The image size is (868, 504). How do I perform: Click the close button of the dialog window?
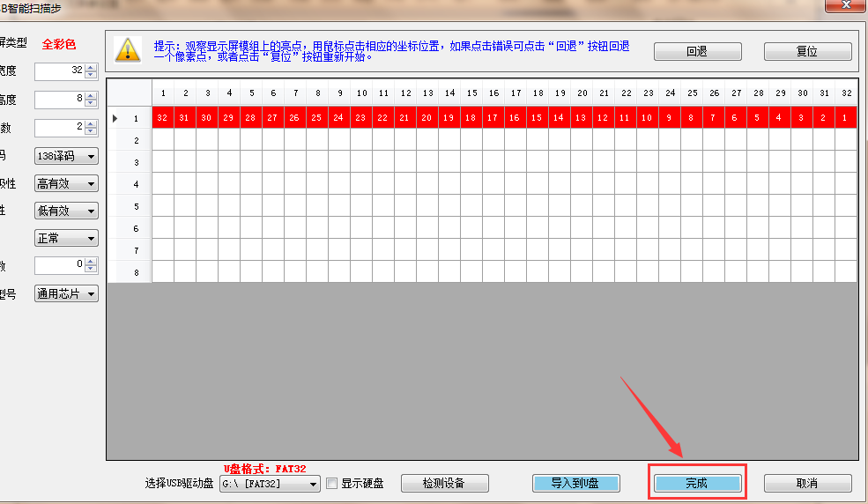tap(844, 5)
